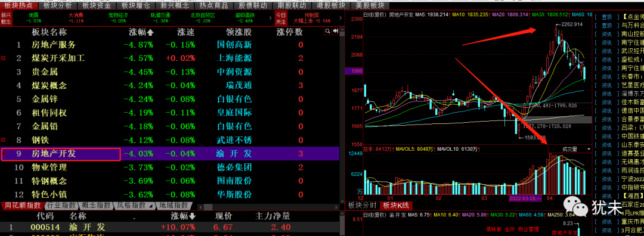Viewport: 644px width, 236px height.
Task: Click leading stock 国创高新
Action: click(x=234, y=45)
